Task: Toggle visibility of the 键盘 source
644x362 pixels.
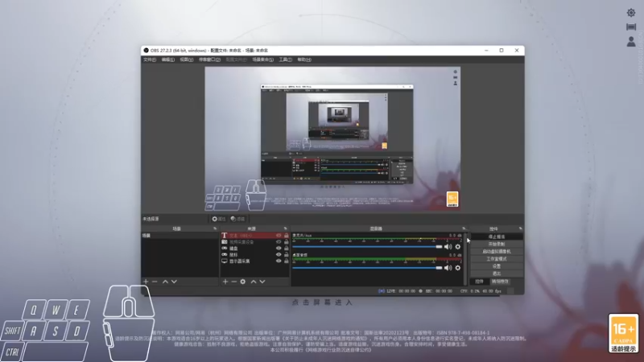Action: coord(279,249)
